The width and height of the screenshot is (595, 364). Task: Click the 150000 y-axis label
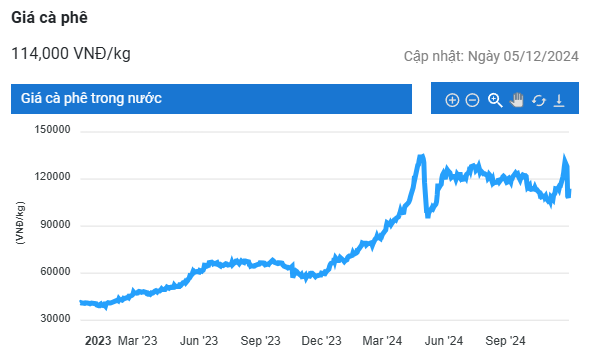pos(52,129)
